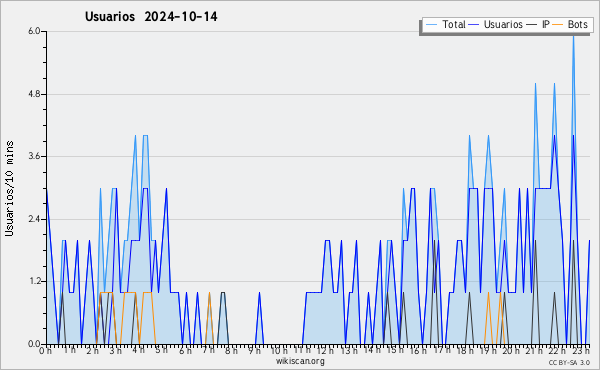Click the '2 h' x-axis label
Viewport: 600px width, 370px height.
pos(92,350)
